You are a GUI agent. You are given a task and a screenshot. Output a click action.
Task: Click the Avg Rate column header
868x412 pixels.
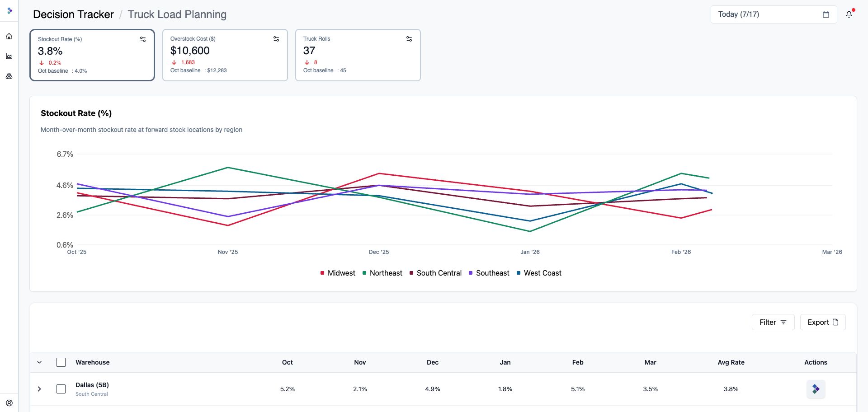(x=731, y=362)
